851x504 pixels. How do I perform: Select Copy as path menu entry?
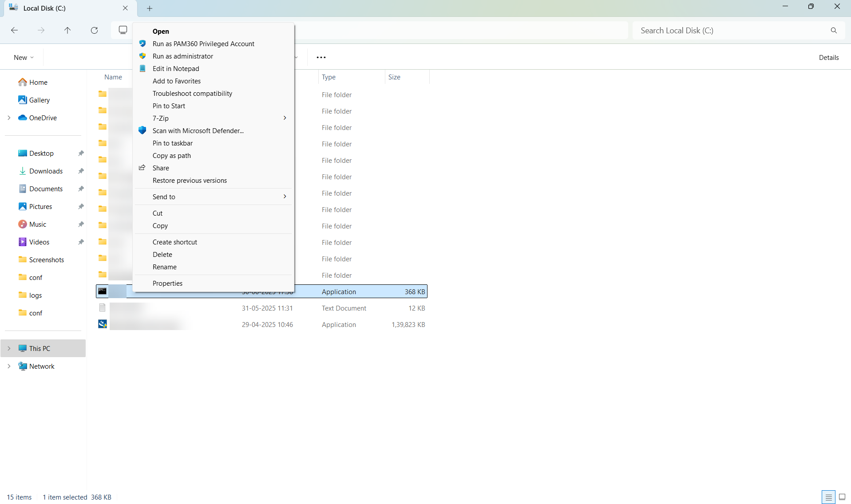pyautogui.click(x=171, y=156)
